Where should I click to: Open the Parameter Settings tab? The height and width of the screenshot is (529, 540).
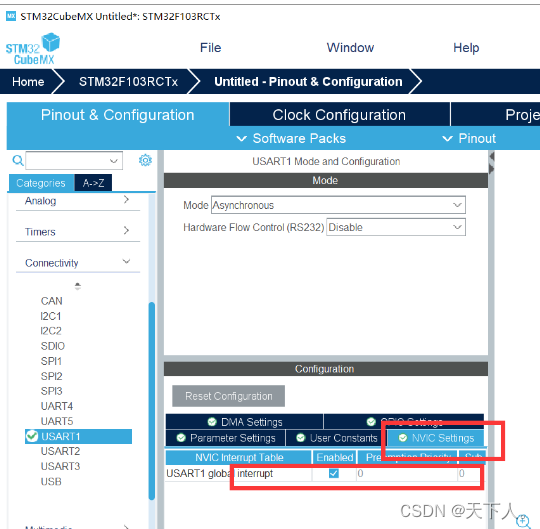point(226,438)
